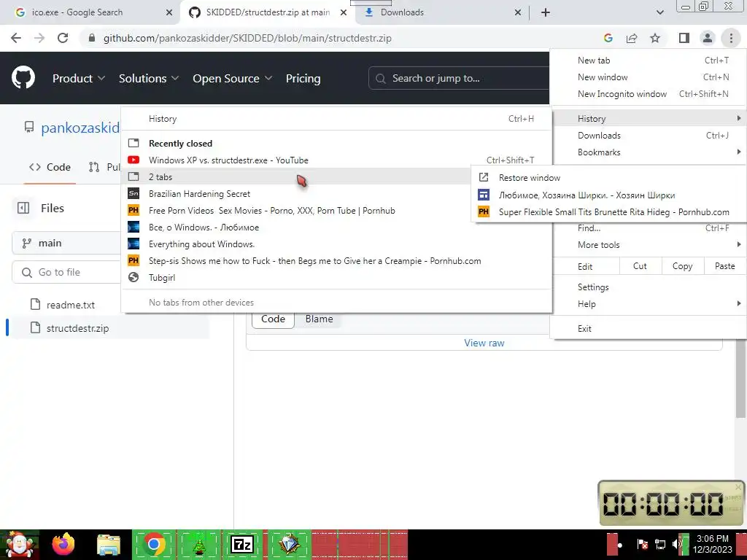
Task: Switch to the Downloads browser tab
Action: click(441, 12)
